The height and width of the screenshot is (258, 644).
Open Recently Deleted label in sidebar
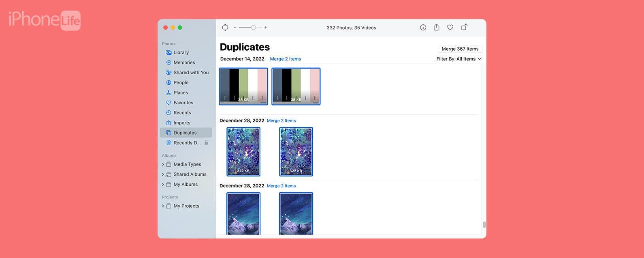[187, 143]
